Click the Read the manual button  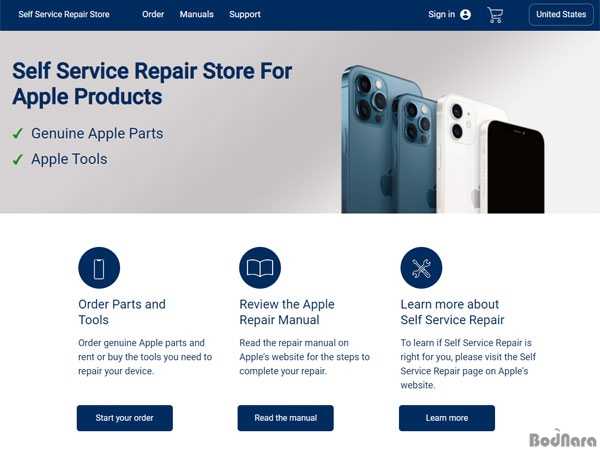click(285, 418)
